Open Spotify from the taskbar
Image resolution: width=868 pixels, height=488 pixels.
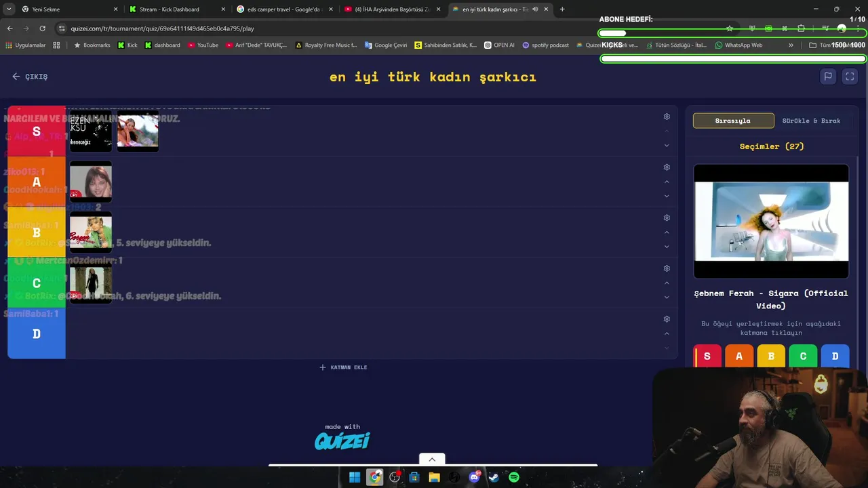514,477
